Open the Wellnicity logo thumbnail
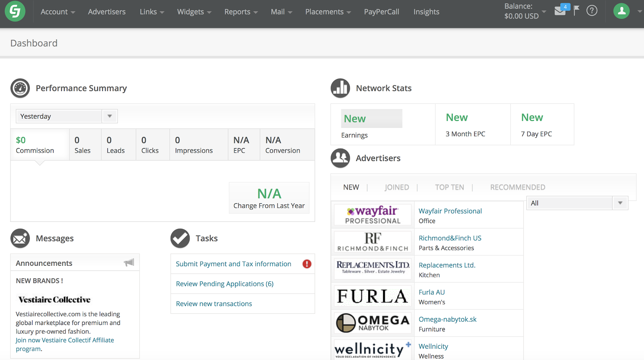644x360 pixels. tap(373, 350)
